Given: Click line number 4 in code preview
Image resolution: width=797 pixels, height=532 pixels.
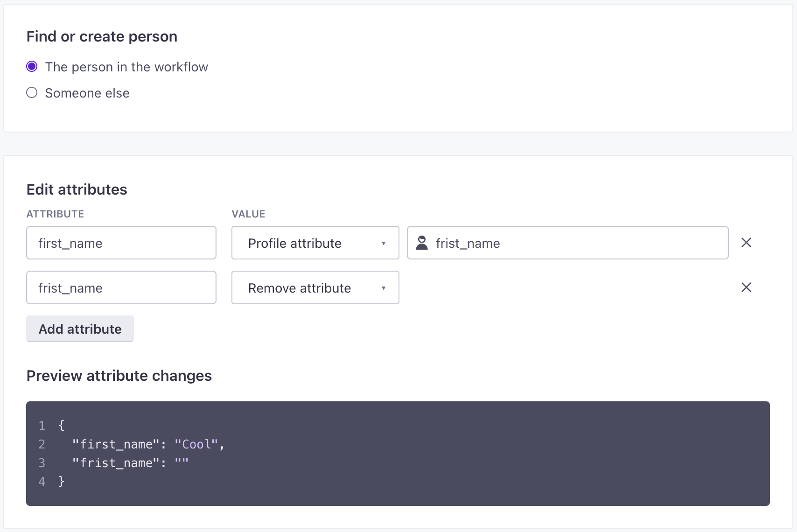Looking at the screenshot, I should pyautogui.click(x=42, y=482).
